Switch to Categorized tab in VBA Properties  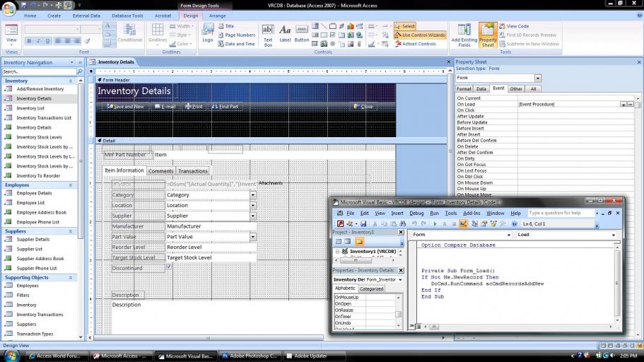[371, 288]
